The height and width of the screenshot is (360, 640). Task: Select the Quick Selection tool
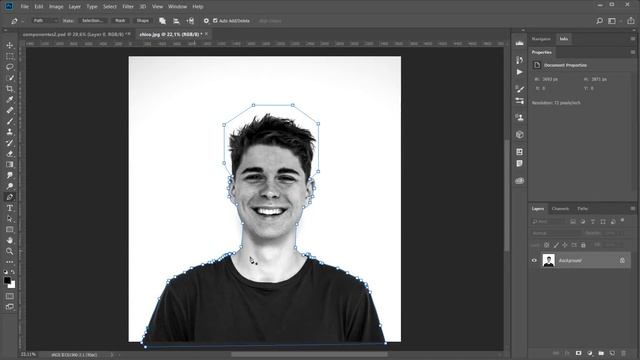coord(10,78)
